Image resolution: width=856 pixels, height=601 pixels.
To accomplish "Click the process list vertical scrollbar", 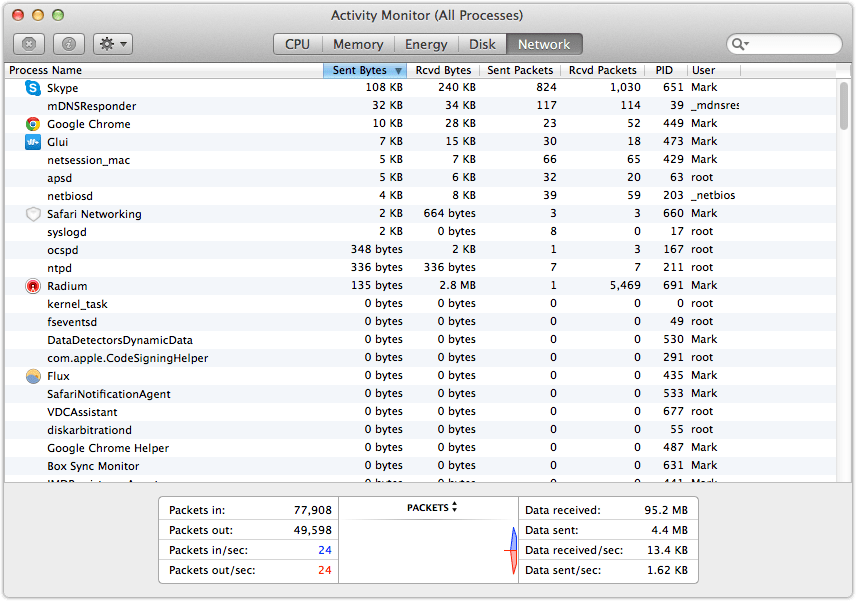I will pos(844,106).
